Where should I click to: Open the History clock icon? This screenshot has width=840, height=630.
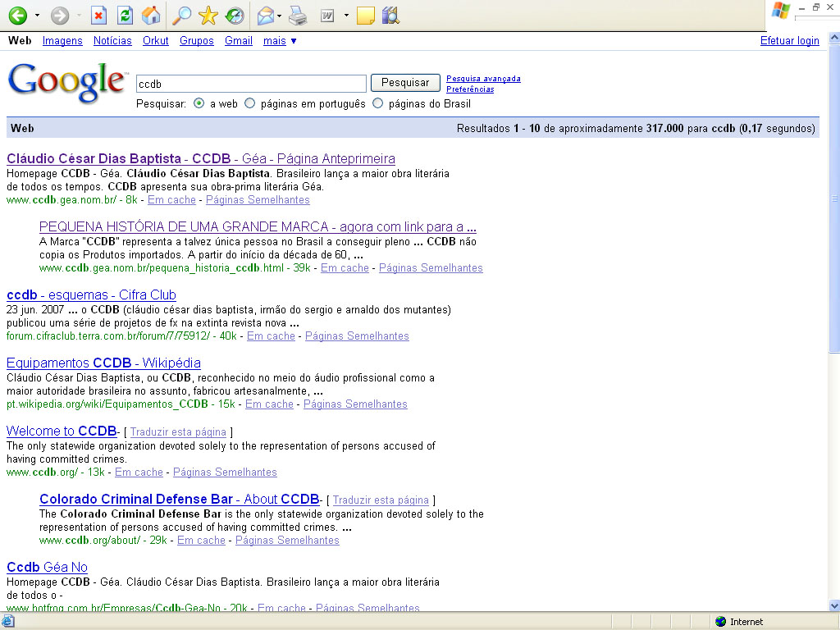[235, 15]
